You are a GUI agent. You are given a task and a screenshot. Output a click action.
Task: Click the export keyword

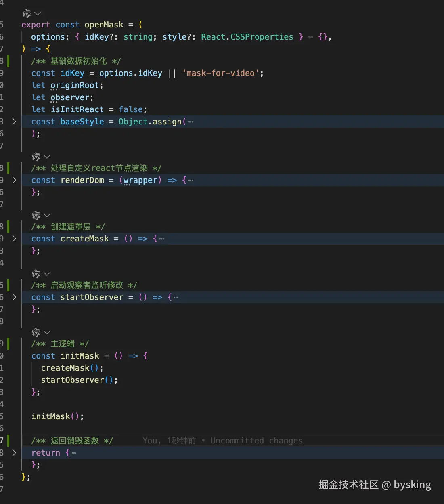pyautogui.click(x=36, y=25)
